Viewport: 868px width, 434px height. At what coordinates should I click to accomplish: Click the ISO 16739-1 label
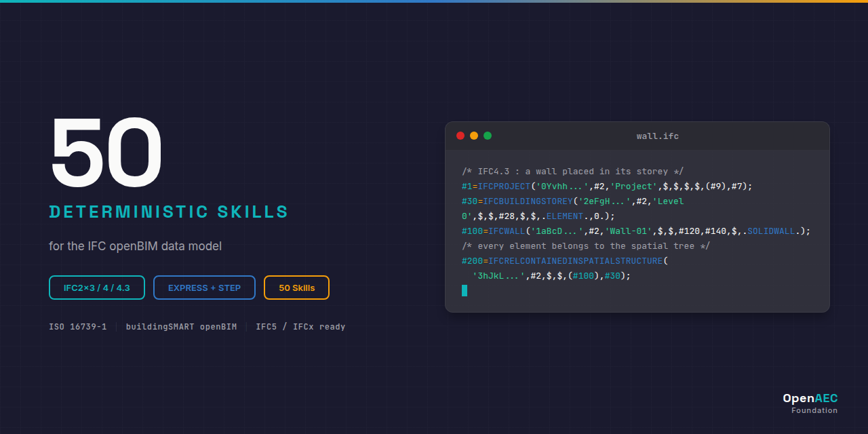78,327
